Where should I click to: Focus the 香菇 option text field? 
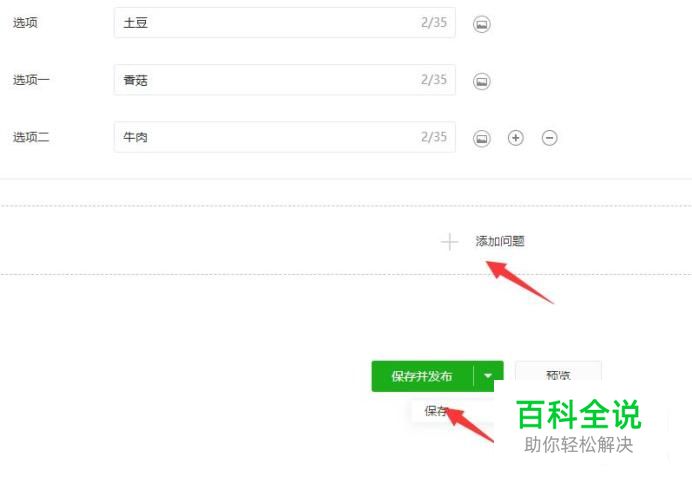click(x=284, y=80)
